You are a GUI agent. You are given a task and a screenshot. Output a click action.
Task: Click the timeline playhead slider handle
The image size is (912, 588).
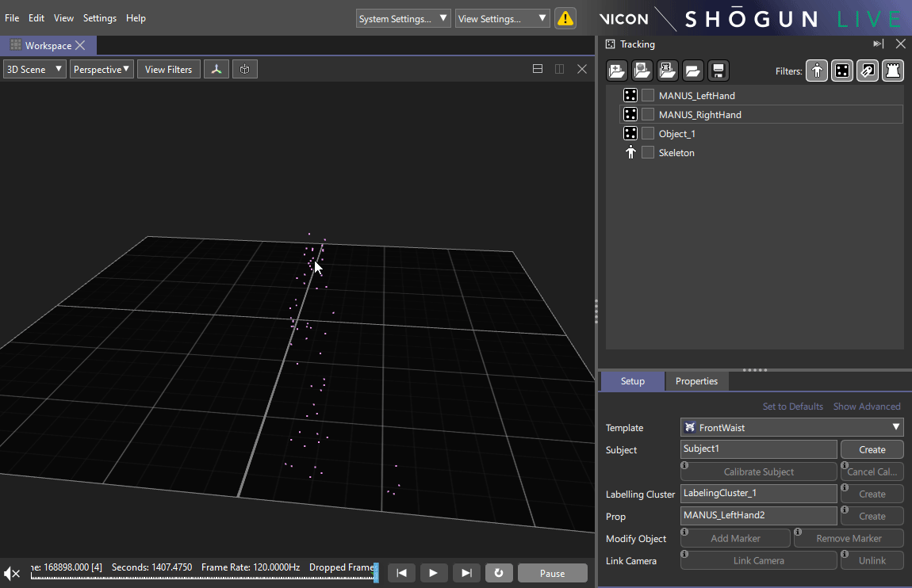coord(376,573)
